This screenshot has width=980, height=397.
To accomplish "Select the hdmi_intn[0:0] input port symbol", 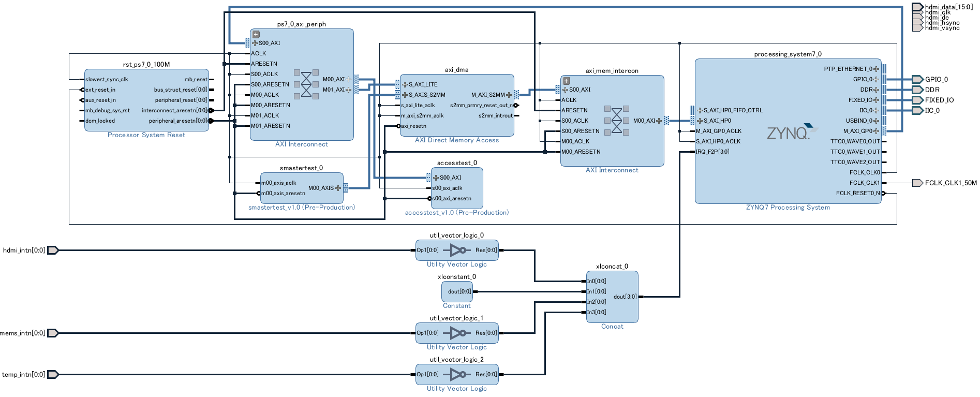I will (53, 251).
